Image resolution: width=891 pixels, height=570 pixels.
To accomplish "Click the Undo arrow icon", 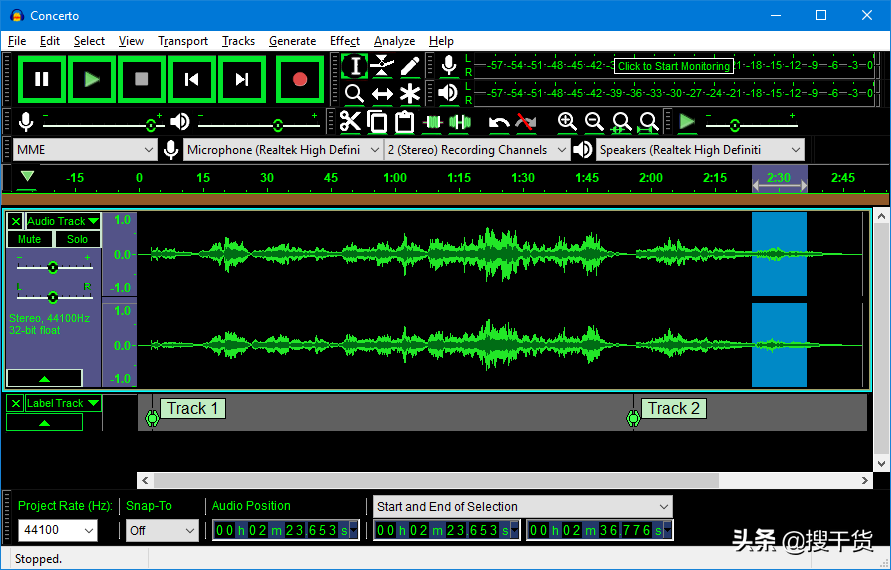I will point(499,122).
